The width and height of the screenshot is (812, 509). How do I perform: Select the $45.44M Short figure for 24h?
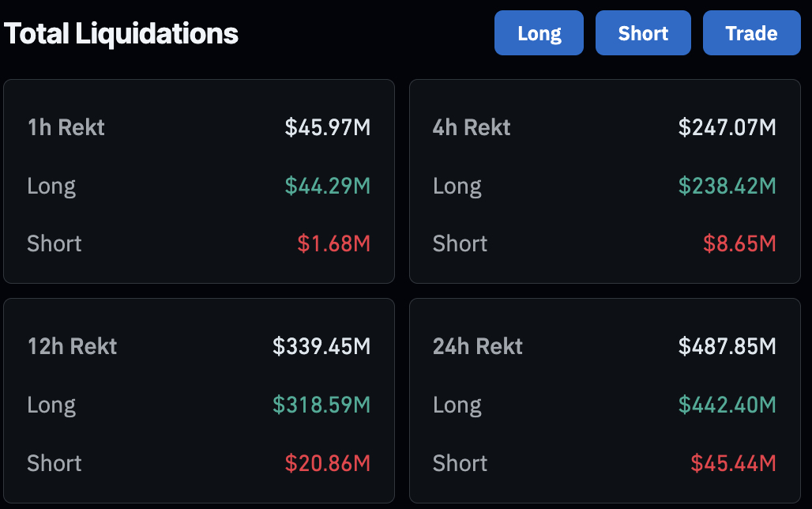coord(734,463)
